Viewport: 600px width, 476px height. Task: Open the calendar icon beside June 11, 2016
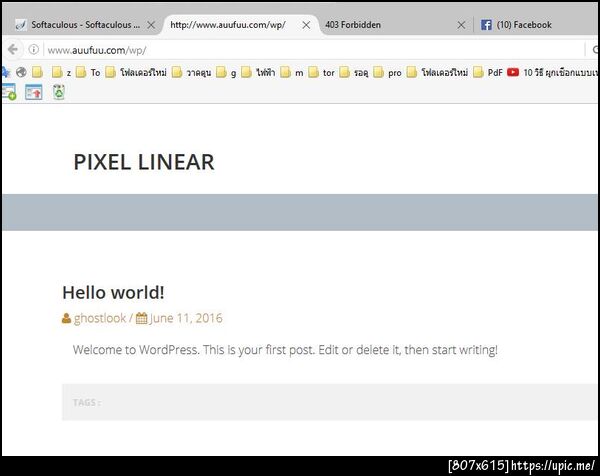coord(142,318)
